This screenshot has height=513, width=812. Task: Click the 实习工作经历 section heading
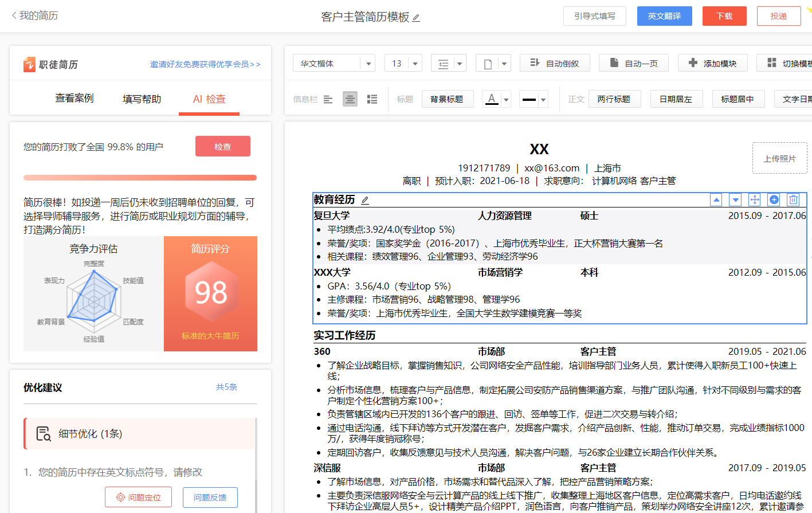[344, 335]
